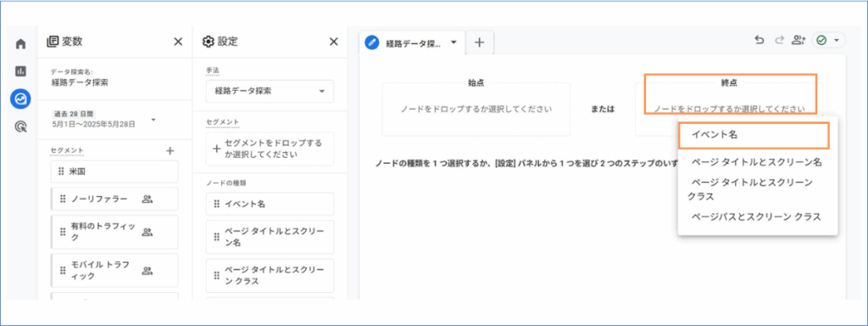This screenshot has width=868, height=326.
Task: Select the 米国 segment item
Action: 114,171
